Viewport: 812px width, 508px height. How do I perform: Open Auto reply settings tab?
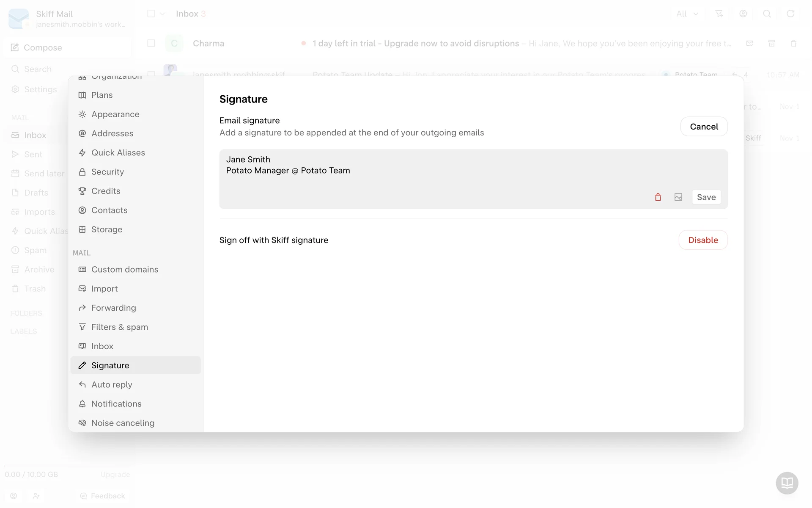pos(112,384)
